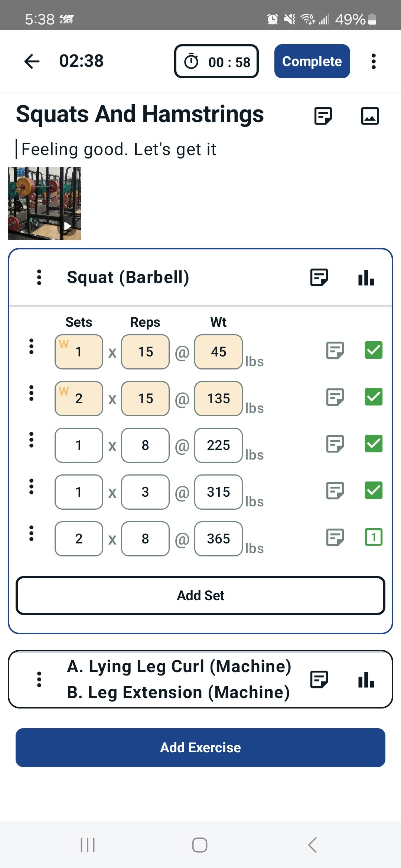Open the workout image gallery icon
Screen dimensions: 401x868
click(370, 116)
